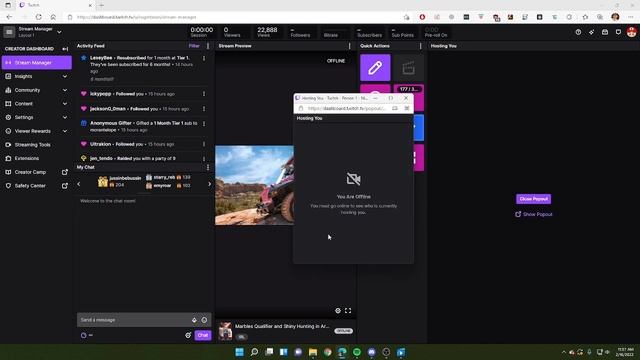
Task: Toggle fullscreen on stream preview
Action: coord(348,311)
